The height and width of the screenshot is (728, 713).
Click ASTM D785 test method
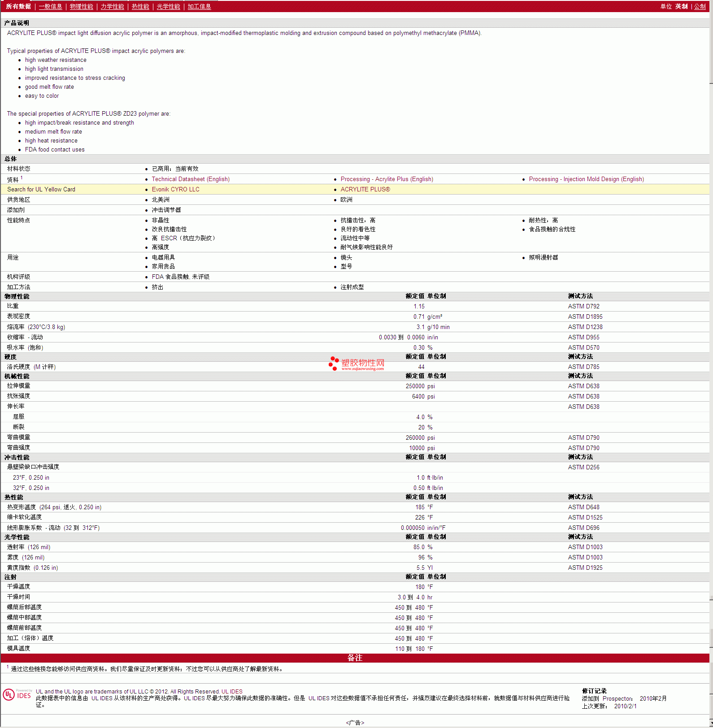pyautogui.click(x=583, y=367)
